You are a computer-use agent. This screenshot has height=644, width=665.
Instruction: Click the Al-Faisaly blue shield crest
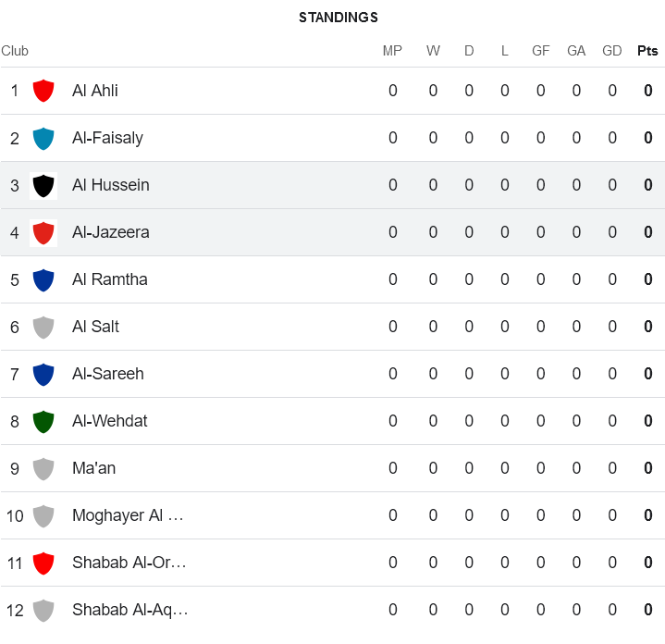tap(43, 138)
